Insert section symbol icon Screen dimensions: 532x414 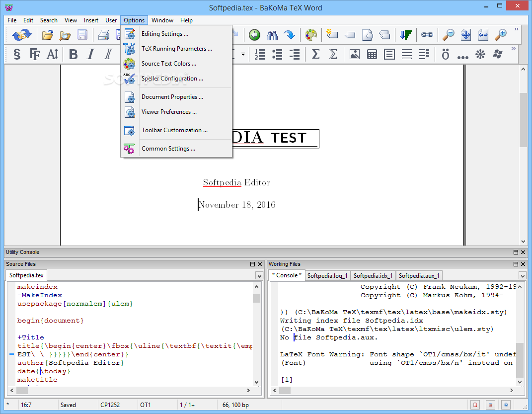click(x=17, y=54)
